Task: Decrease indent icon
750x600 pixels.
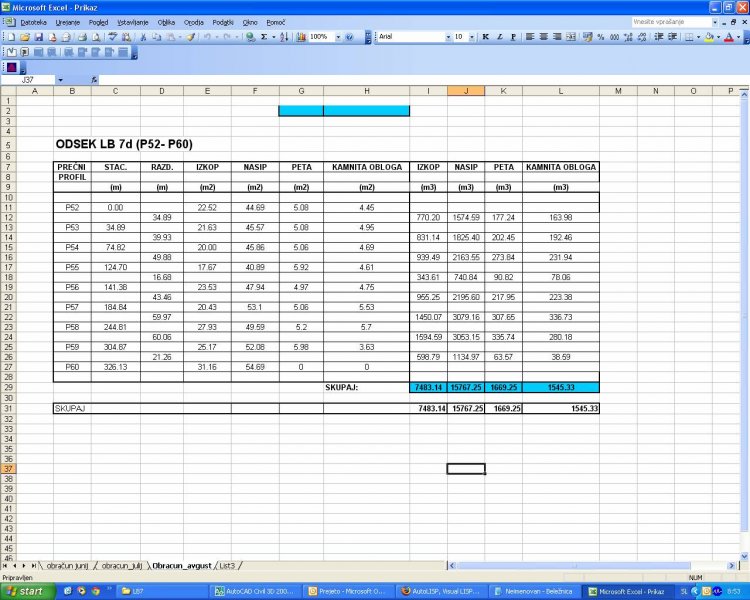Action: [x=659, y=37]
